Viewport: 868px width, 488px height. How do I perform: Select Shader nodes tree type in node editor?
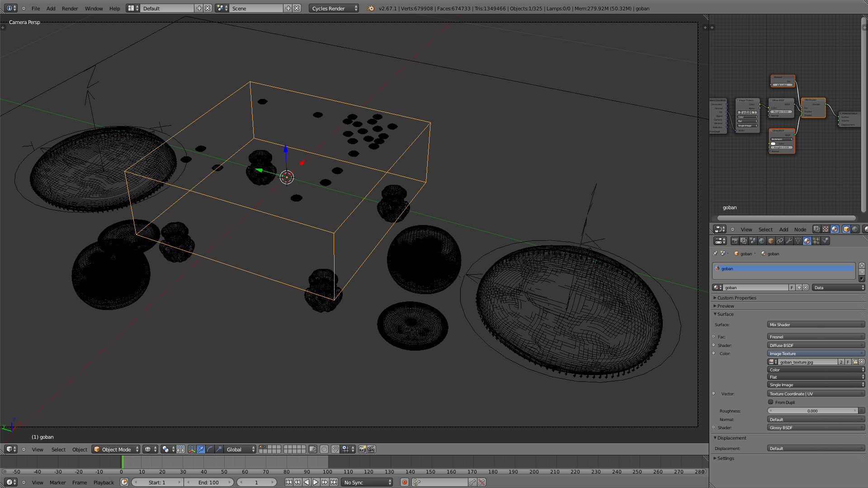tap(835, 229)
